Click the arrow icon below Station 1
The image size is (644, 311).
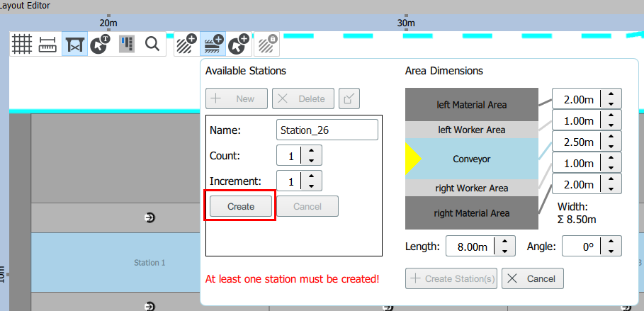[x=150, y=305]
